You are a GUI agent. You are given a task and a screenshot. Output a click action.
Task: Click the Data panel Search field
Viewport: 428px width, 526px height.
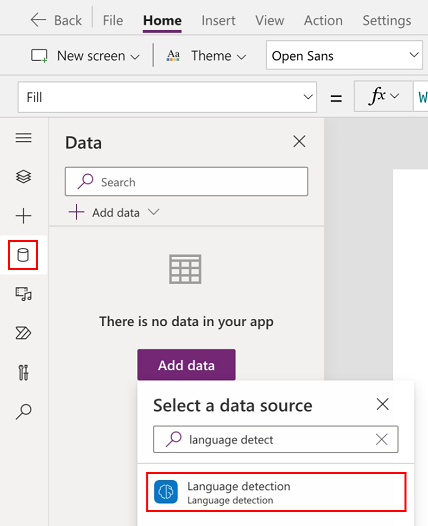186,181
